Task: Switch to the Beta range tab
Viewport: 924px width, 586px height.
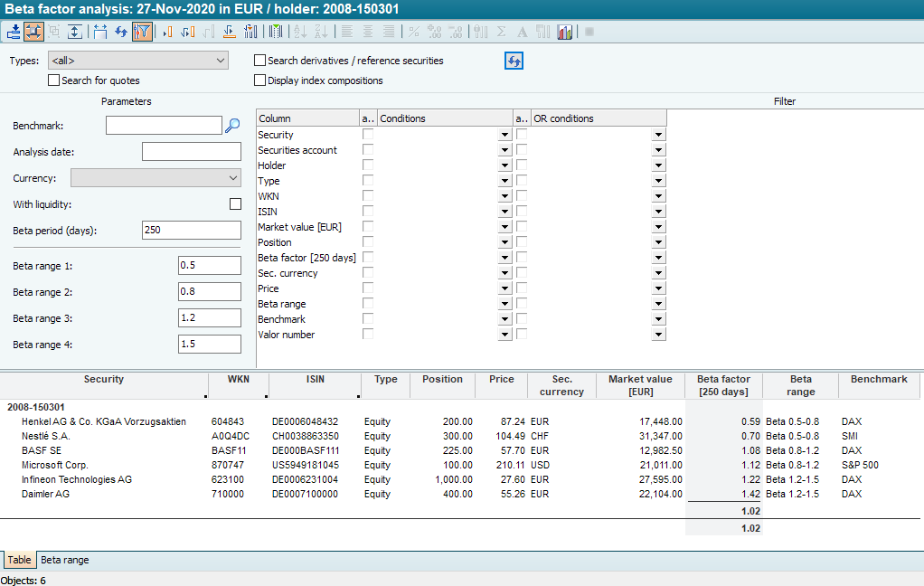Action: click(x=64, y=561)
